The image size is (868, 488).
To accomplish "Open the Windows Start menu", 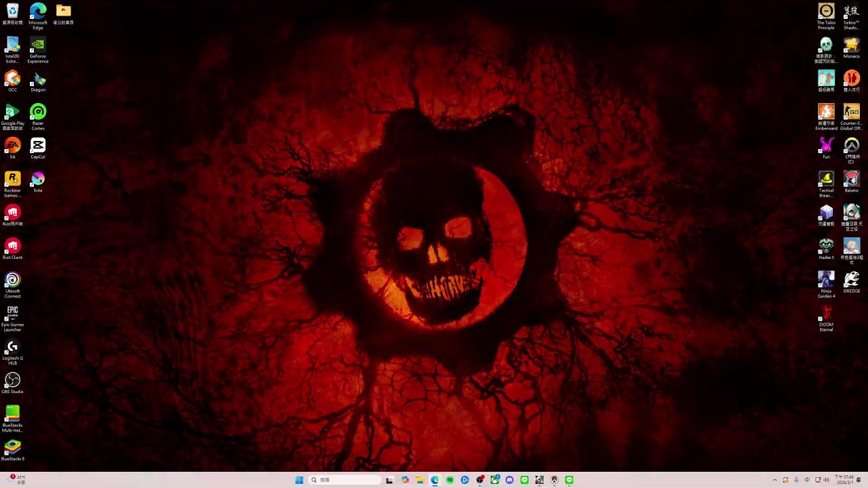I will pyautogui.click(x=299, y=480).
